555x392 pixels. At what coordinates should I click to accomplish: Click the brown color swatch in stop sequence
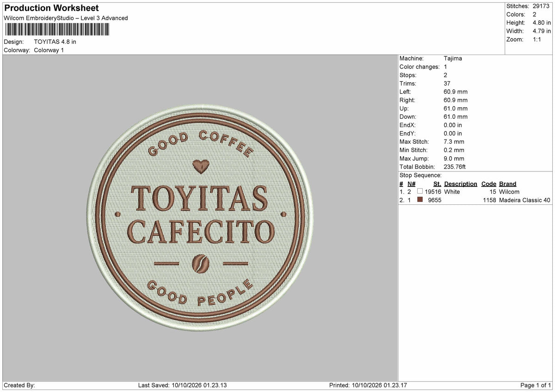(x=420, y=200)
